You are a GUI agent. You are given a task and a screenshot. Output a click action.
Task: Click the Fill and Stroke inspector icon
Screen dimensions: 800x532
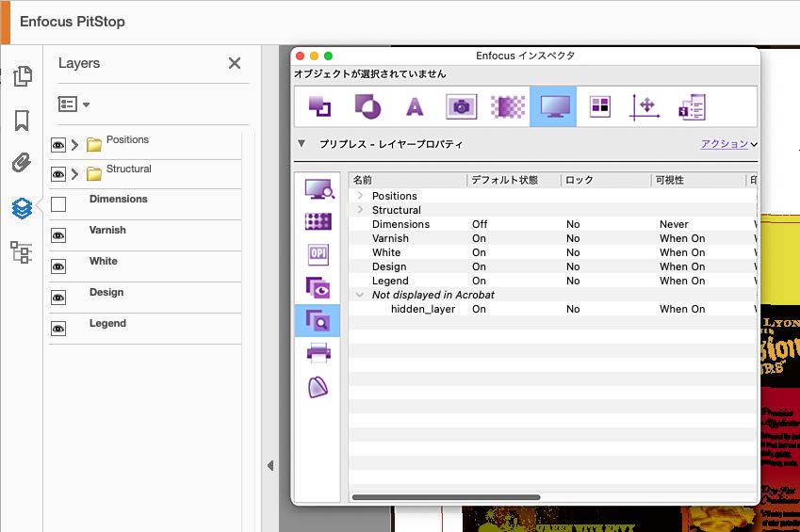[367, 106]
